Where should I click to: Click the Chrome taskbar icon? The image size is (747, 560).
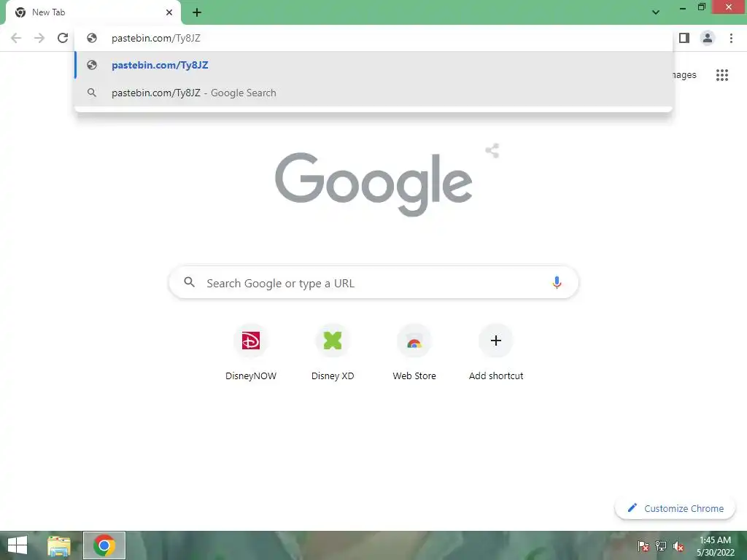(x=104, y=545)
